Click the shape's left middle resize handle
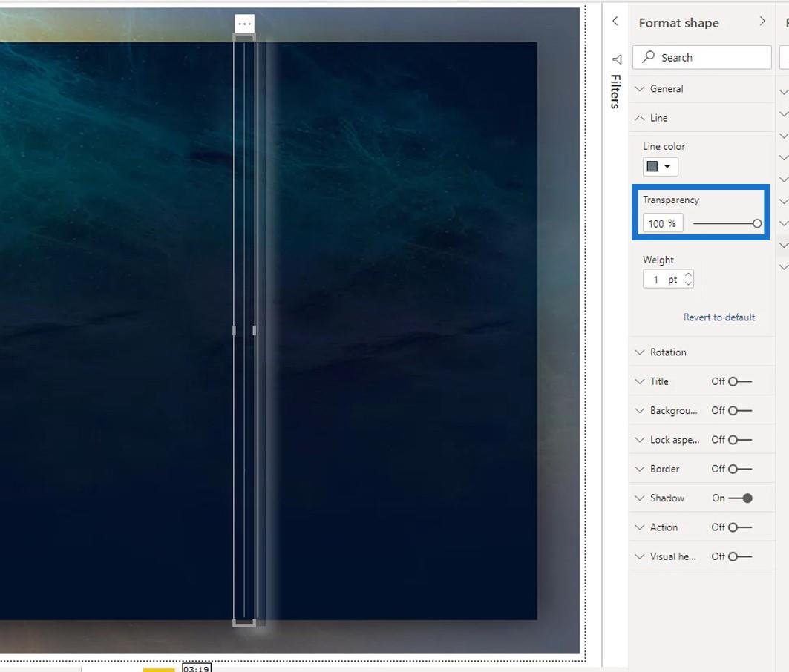Screen dimensions: 789x672 tap(234, 330)
